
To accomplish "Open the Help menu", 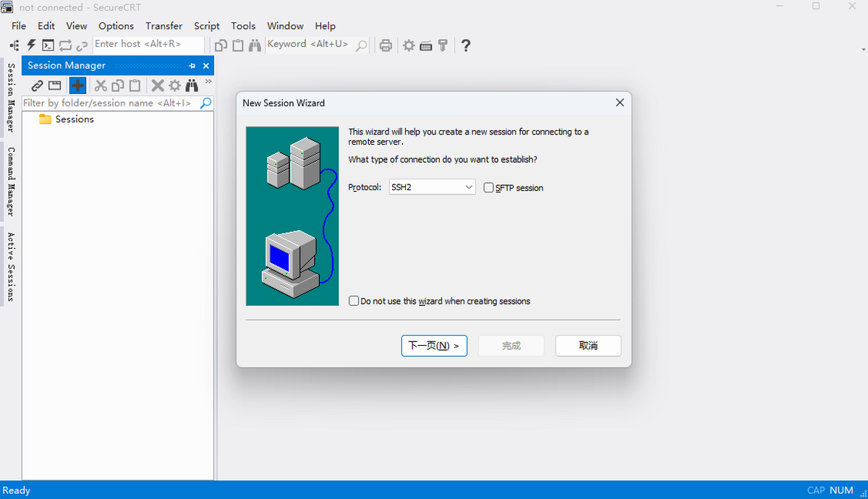I will click(x=325, y=25).
